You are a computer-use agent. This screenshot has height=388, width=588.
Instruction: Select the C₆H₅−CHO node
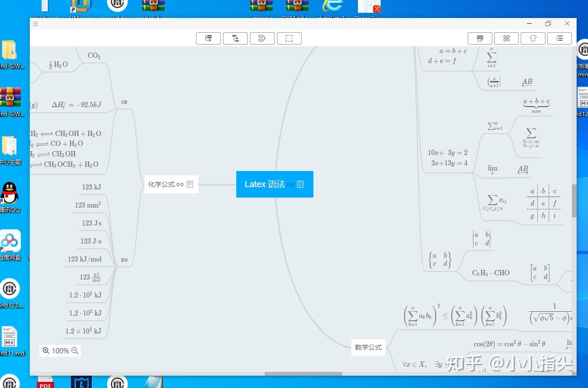click(x=491, y=273)
